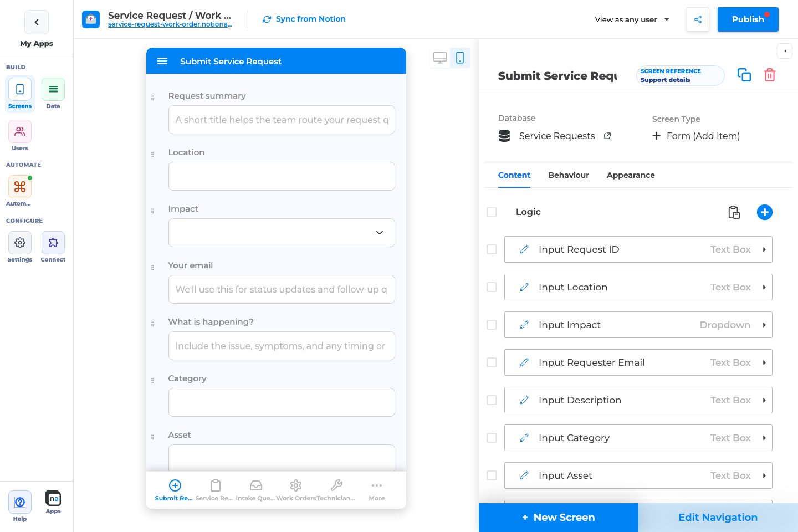Check the Input Impact checkbox
Image resolution: width=798 pixels, height=532 pixels.
point(492,325)
